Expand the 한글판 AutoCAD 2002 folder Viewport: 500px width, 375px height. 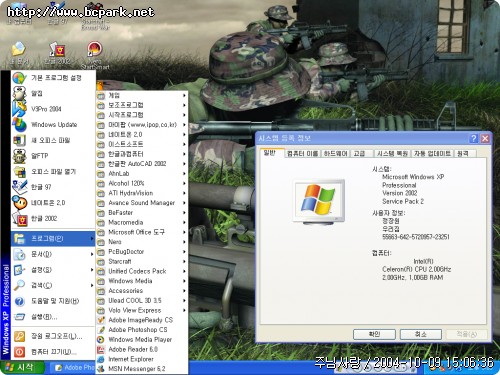point(142,164)
